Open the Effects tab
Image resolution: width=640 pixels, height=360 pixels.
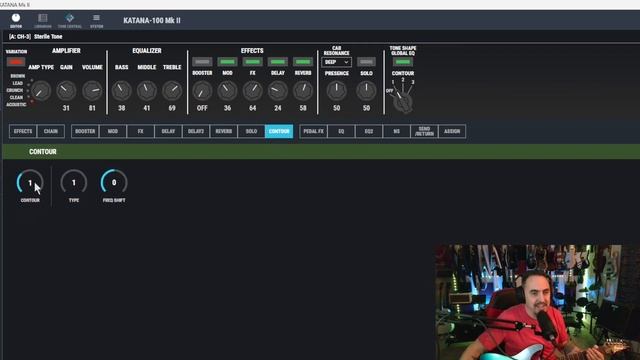pyautogui.click(x=23, y=131)
